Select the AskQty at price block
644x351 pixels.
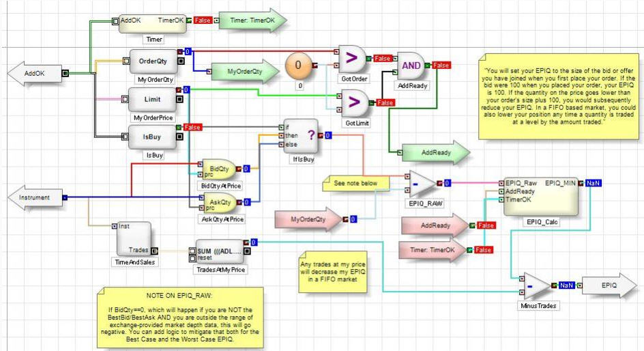[220, 202]
